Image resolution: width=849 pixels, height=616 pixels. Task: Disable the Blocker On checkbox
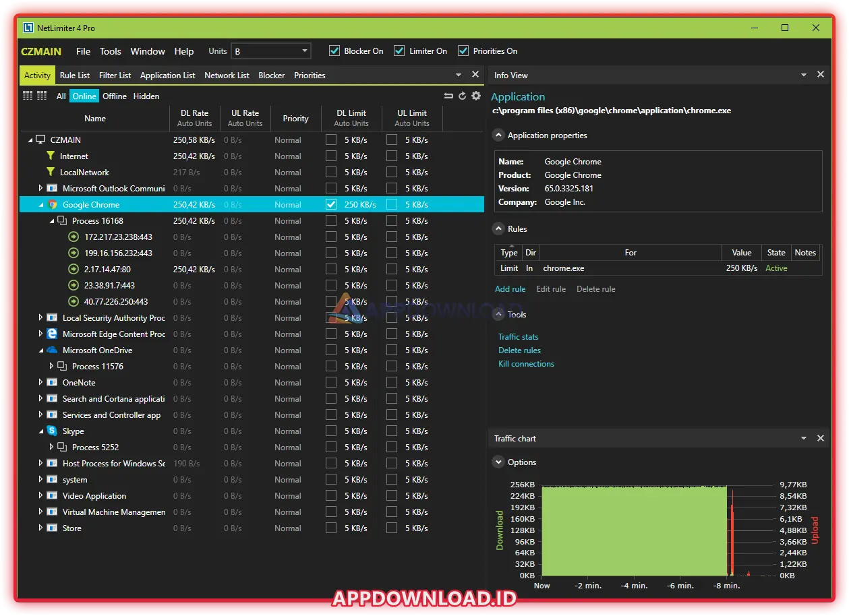click(x=334, y=51)
